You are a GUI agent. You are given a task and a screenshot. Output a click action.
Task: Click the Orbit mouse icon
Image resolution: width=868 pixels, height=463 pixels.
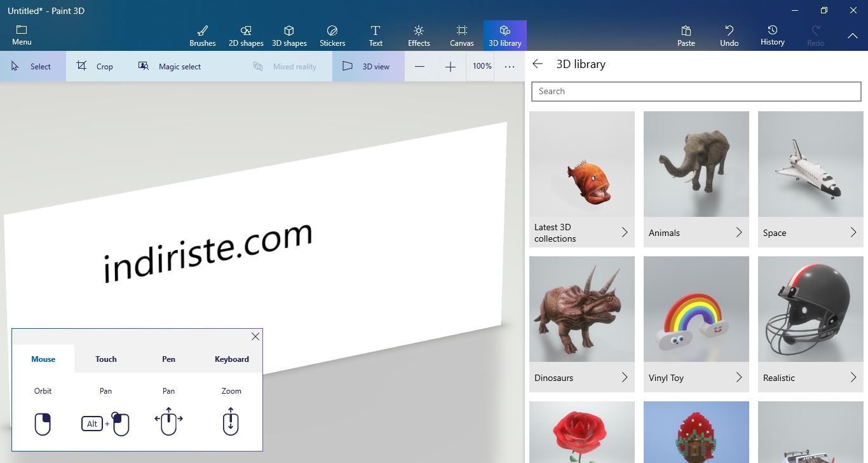tap(43, 424)
